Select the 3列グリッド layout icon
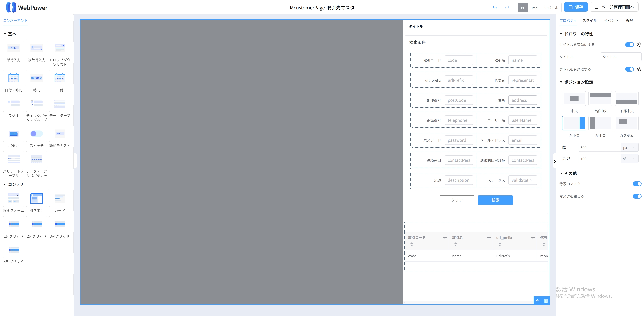The image size is (644, 316). (60, 224)
